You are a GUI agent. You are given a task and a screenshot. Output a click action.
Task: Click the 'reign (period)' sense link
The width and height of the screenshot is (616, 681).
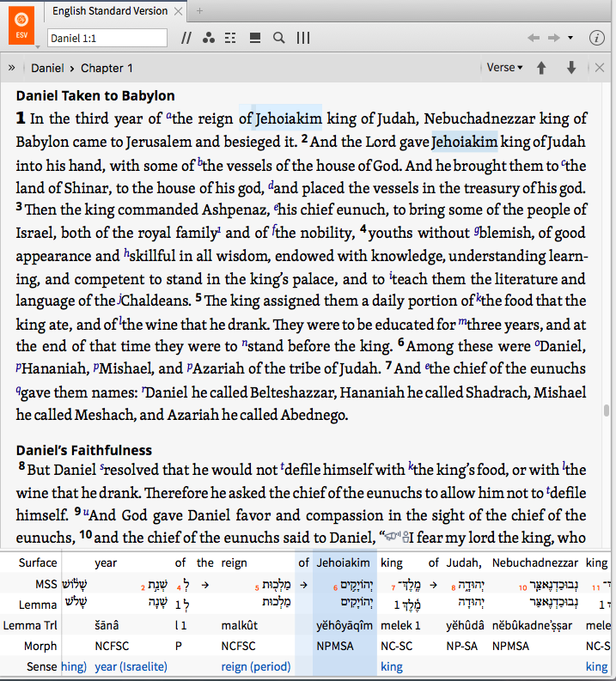(256, 666)
